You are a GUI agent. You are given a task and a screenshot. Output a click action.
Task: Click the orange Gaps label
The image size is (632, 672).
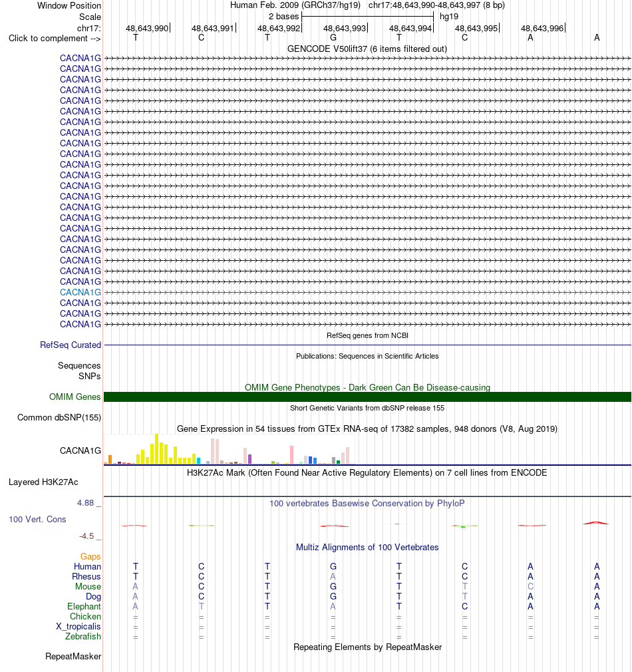[x=90, y=557]
